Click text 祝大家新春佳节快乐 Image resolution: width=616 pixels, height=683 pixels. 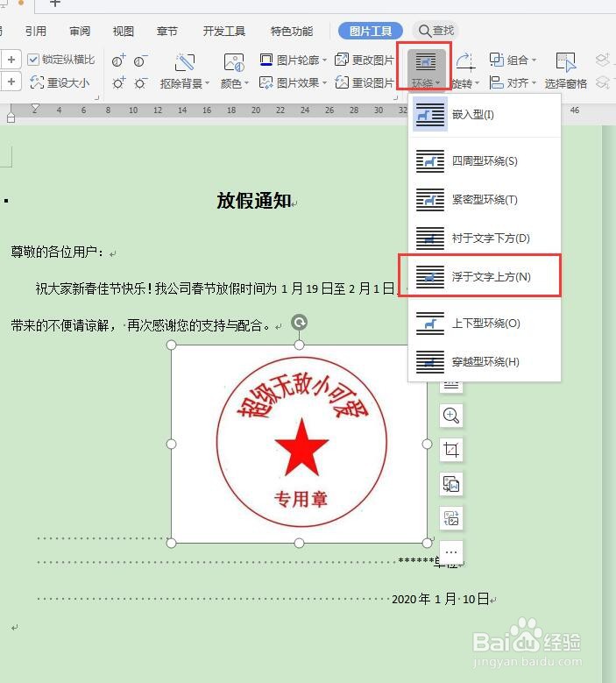click(x=91, y=288)
